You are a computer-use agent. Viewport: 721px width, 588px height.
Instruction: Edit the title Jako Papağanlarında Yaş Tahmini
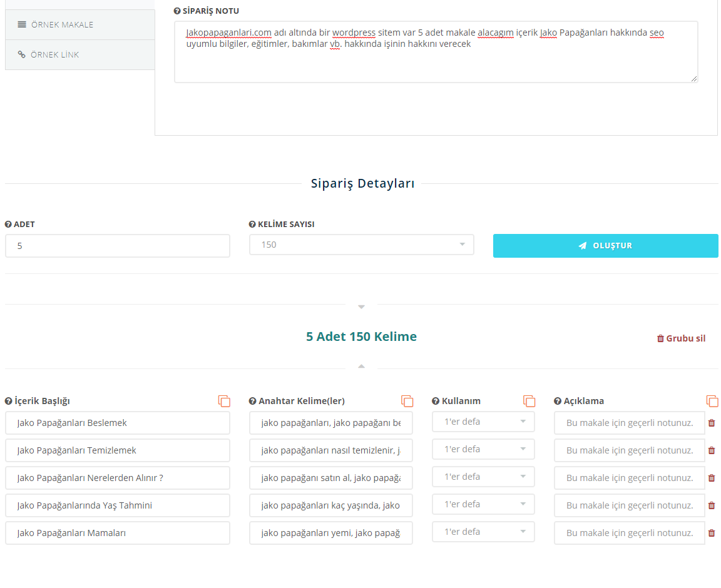118,505
